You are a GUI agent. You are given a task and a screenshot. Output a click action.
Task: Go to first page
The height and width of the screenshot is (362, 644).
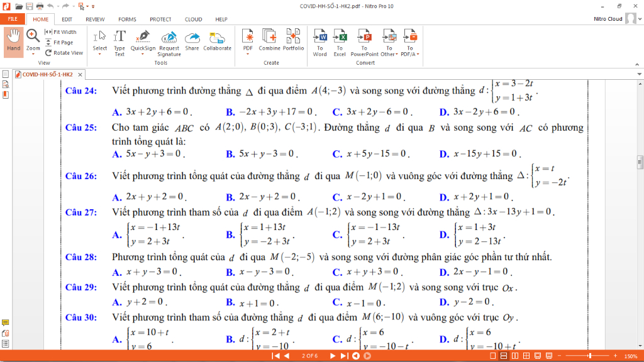click(275, 356)
